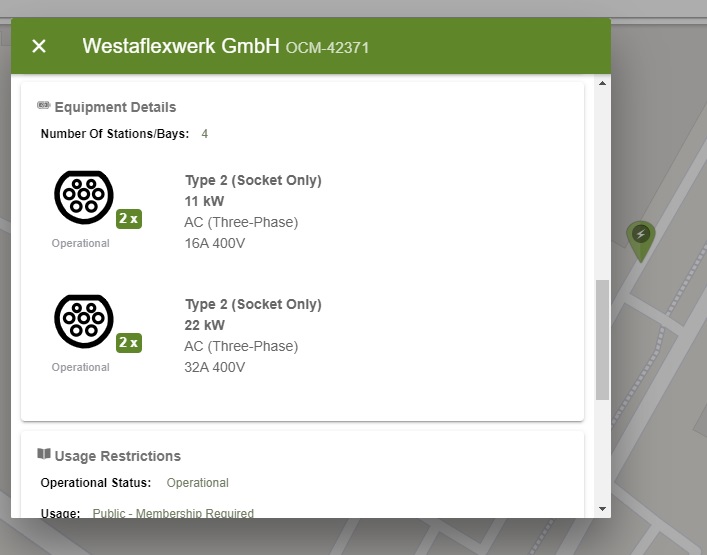Click the Usage Restrictions heading
Screen dimensions: 707x555
[x=118, y=456]
